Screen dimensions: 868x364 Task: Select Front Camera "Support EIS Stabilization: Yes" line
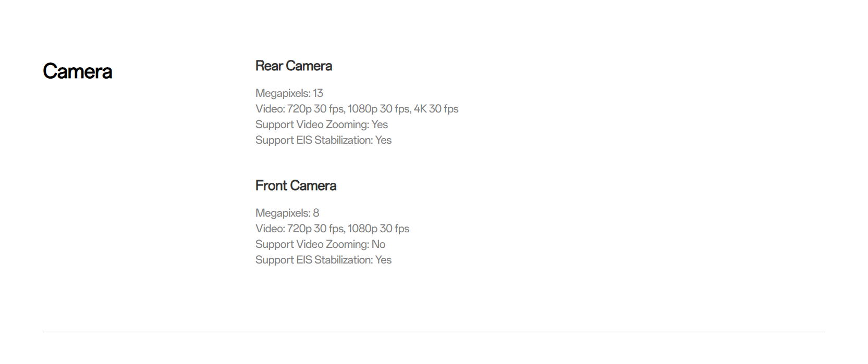click(323, 260)
